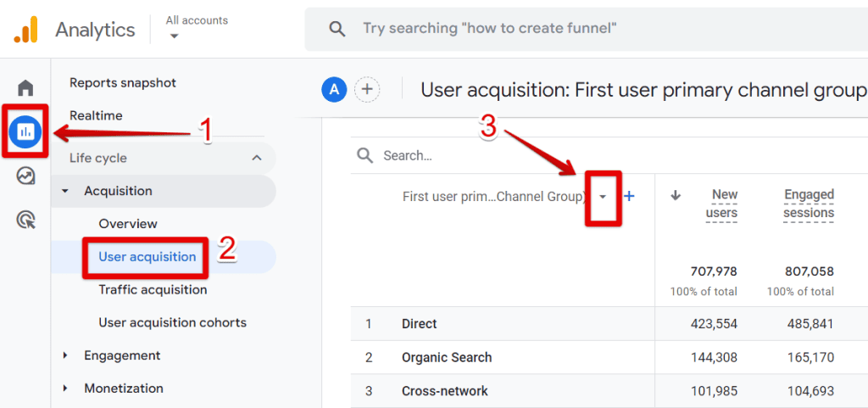Select Traffic acquisition report

(x=153, y=289)
